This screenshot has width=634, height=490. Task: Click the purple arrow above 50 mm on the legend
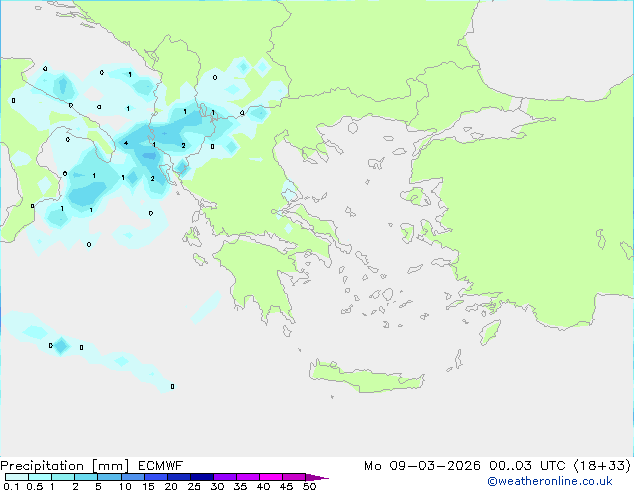tap(317, 477)
